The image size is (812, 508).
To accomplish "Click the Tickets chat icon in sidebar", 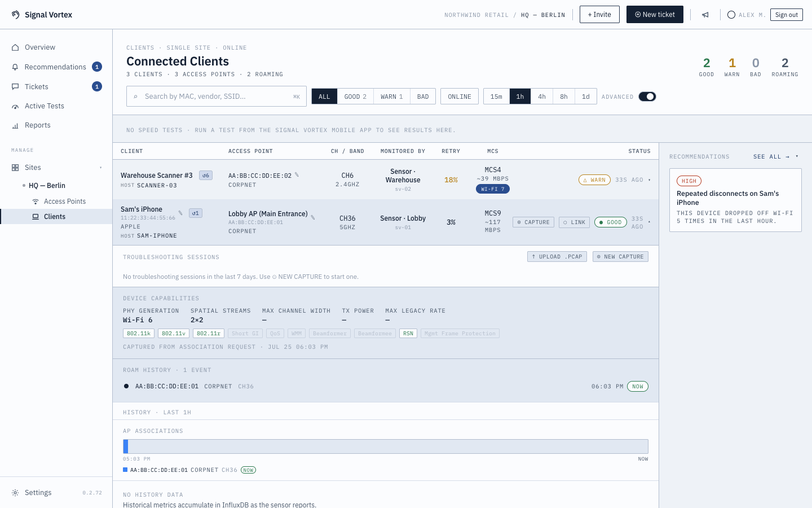I will point(15,87).
